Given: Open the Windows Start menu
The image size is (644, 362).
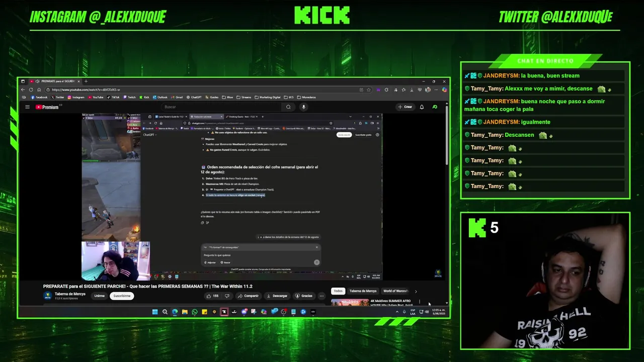Looking at the screenshot, I should point(155,312).
